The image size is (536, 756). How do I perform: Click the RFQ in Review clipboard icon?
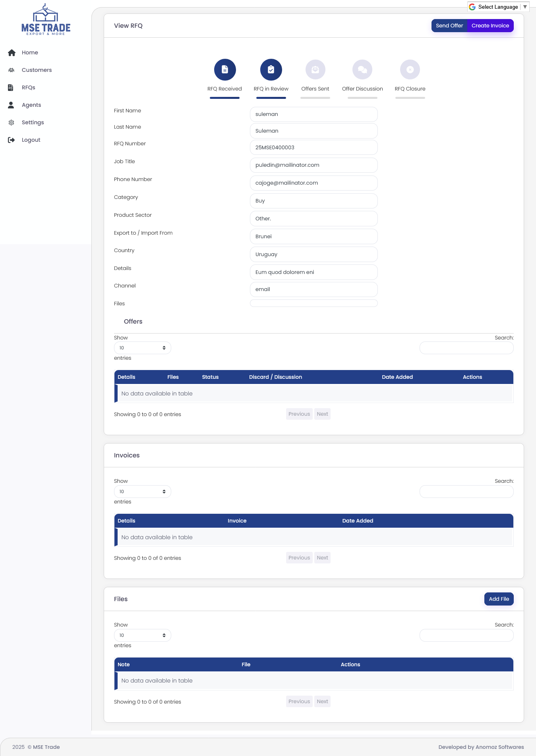click(x=271, y=70)
